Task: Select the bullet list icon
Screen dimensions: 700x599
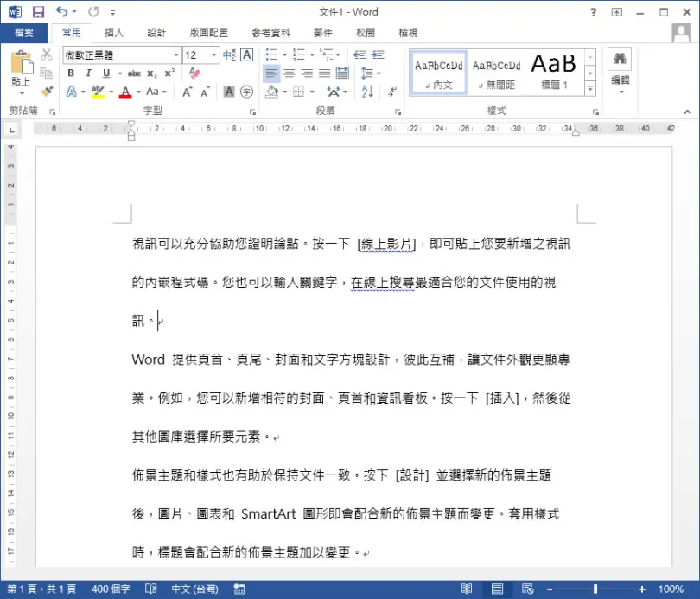Action: coord(271,55)
